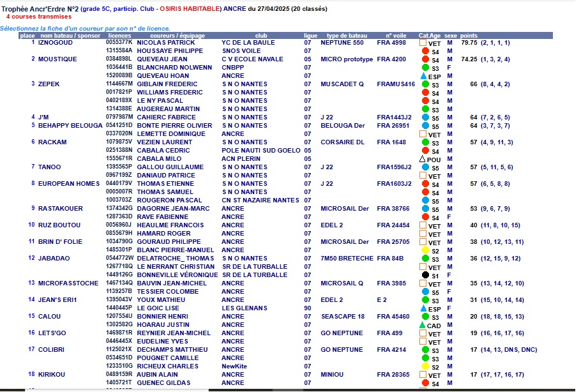Click the red S4 circle for WILLIAMS FREDERIC

tap(425, 93)
